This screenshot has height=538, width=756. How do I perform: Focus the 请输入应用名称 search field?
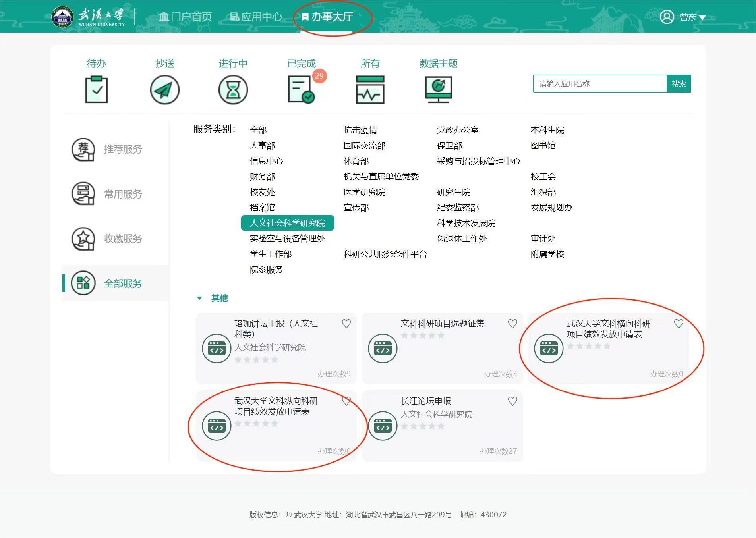[x=600, y=84]
